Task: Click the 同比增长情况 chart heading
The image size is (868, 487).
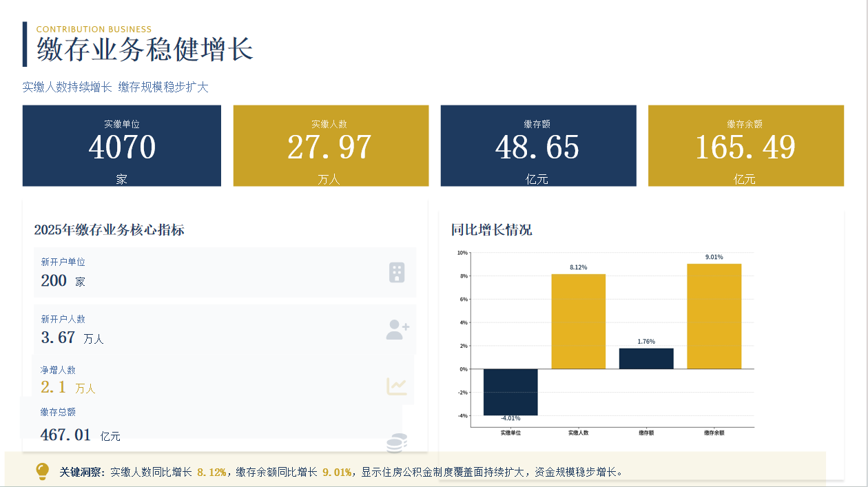Action: pos(491,230)
